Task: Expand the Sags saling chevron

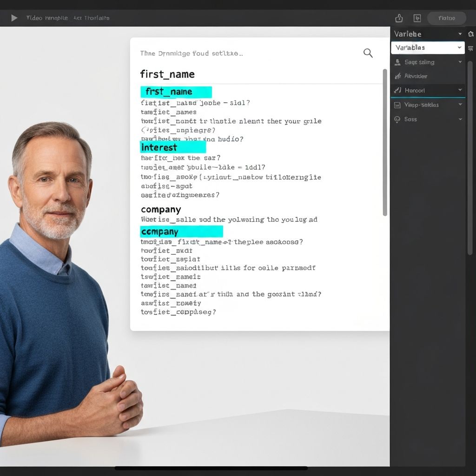Action: 460,62
